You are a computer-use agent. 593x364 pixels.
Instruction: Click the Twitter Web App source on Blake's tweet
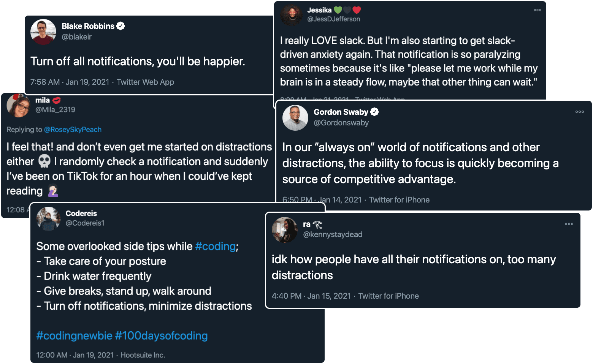coord(145,82)
